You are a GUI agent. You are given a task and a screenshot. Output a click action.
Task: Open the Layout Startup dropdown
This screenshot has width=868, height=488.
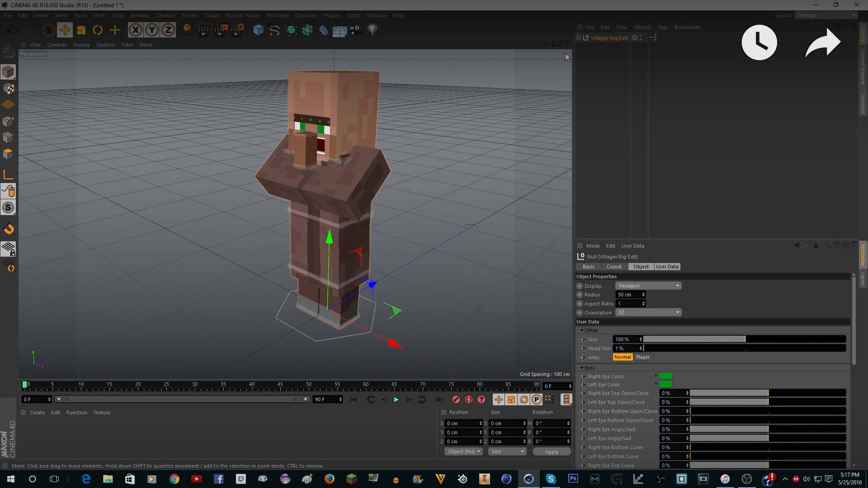tap(826, 15)
